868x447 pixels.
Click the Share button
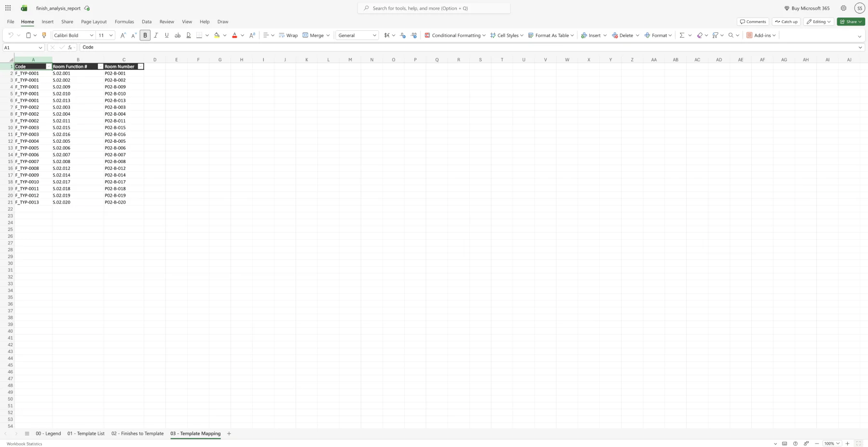pyautogui.click(x=850, y=22)
